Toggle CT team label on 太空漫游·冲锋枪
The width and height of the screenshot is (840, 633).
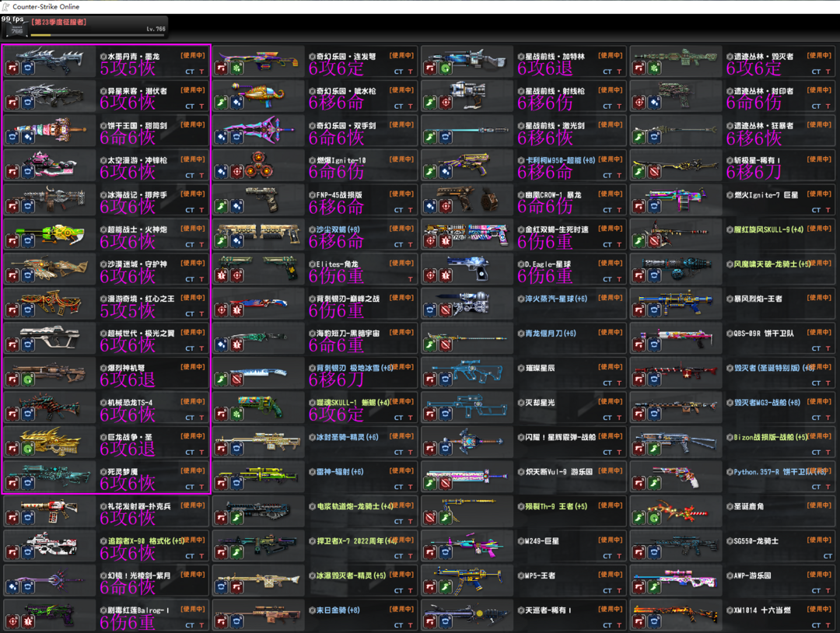pos(190,175)
